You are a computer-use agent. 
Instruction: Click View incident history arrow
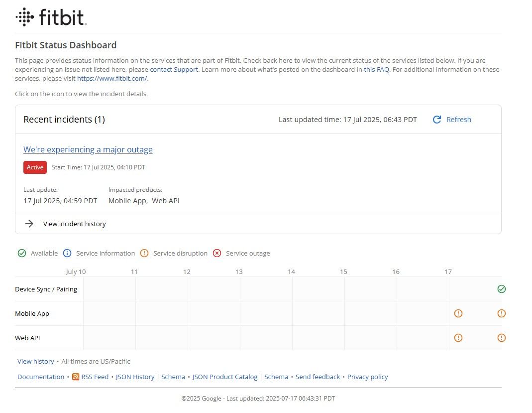coord(29,224)
